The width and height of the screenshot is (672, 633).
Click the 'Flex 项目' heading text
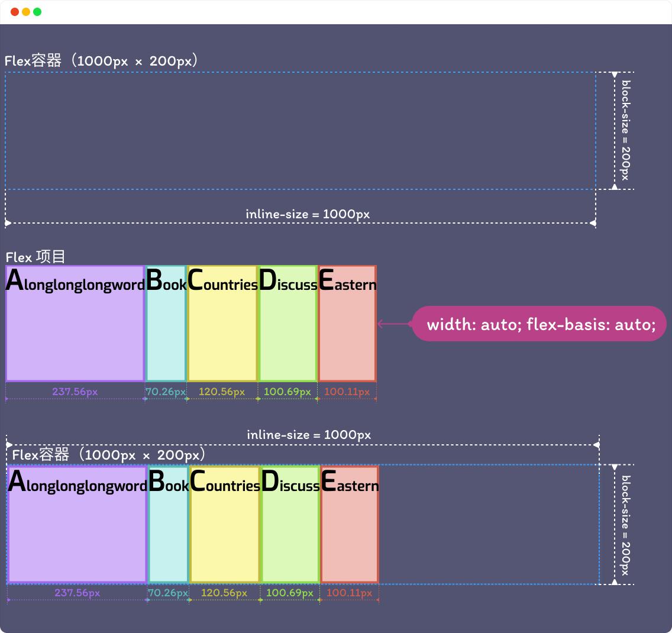35,257
